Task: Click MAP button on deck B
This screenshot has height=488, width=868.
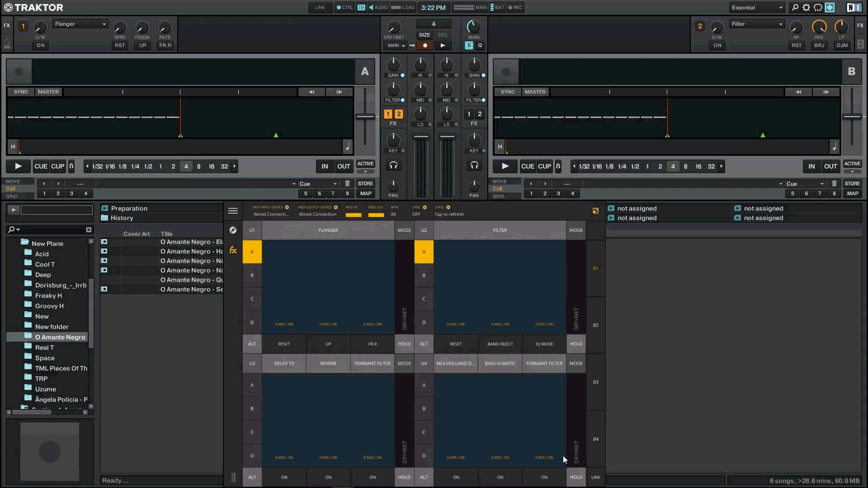Action: tap(853, 193)
